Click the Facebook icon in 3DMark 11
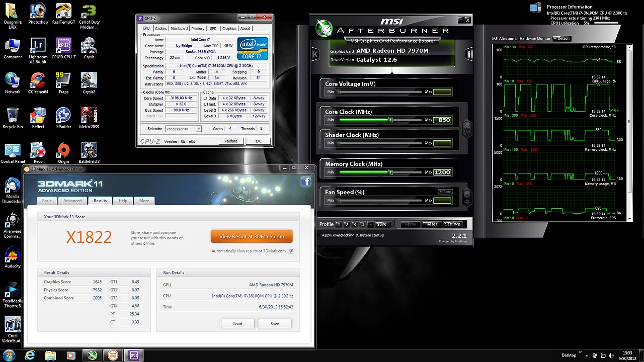Viewport: 644px width, 362px height. [305, 182]
